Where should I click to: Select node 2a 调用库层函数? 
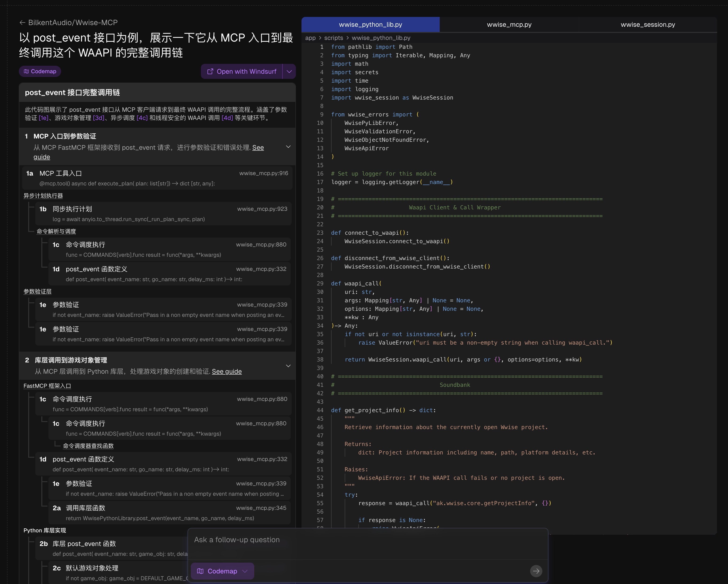coord(170,513)
